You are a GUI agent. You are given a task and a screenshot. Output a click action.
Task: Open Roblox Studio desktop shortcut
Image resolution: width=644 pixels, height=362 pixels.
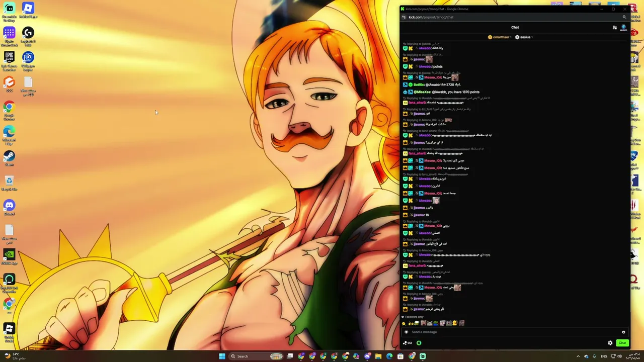coord(9,332)
